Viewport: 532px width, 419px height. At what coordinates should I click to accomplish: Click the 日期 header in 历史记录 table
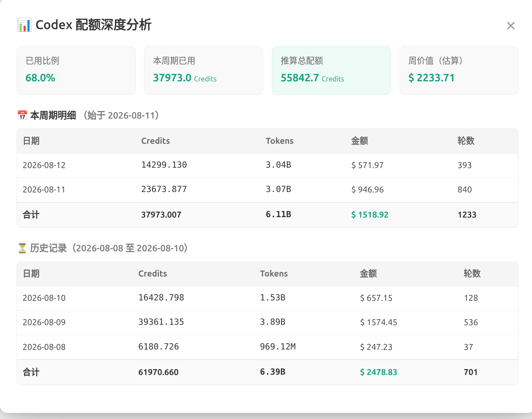(x=31, y=274)
